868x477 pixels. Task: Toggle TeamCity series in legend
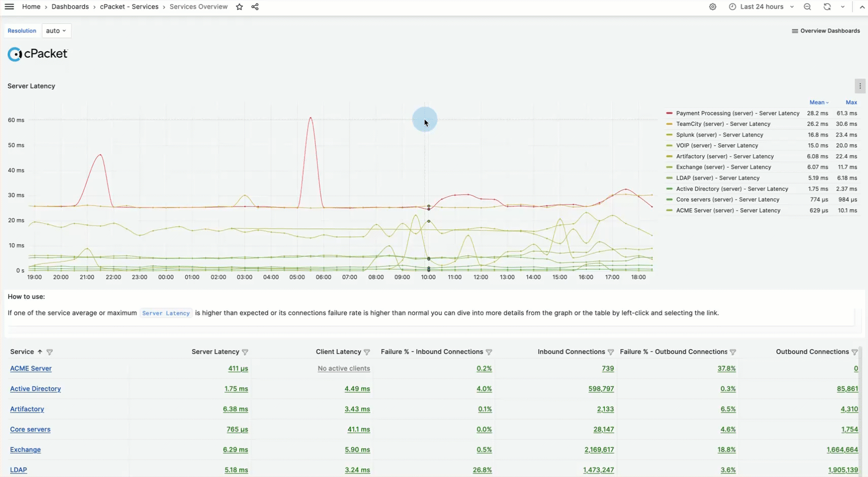tap(723, 124)
